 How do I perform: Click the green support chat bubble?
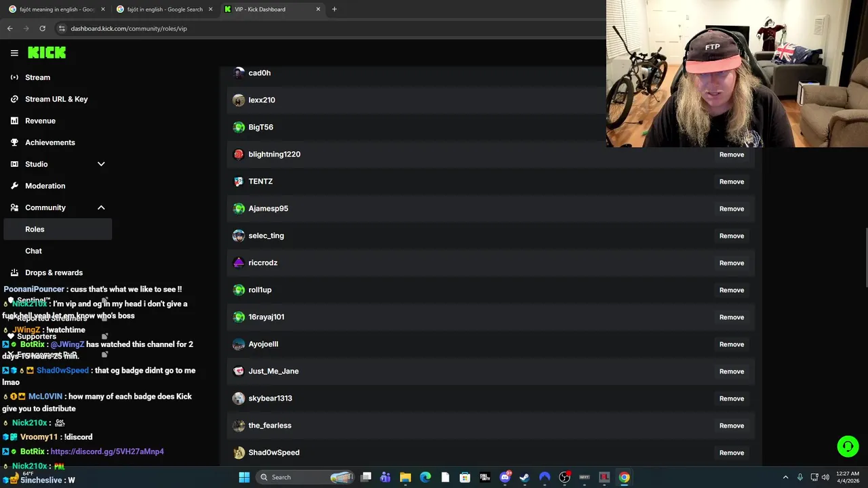click(x=848, y=446)
